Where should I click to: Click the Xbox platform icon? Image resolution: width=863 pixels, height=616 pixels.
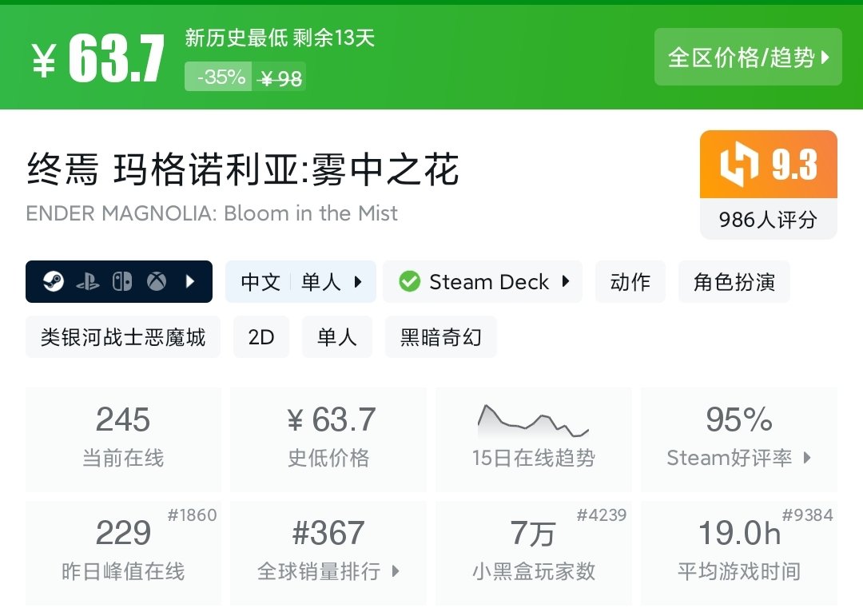click(156, 282)
